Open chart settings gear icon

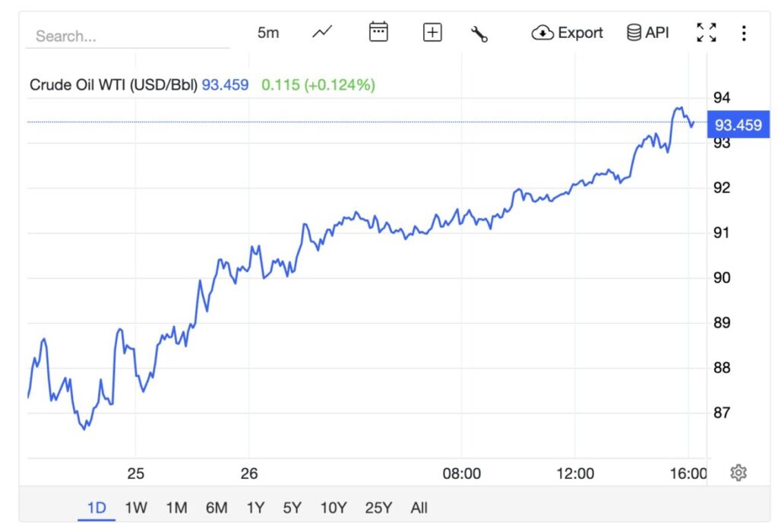click(x=738, y=473)
